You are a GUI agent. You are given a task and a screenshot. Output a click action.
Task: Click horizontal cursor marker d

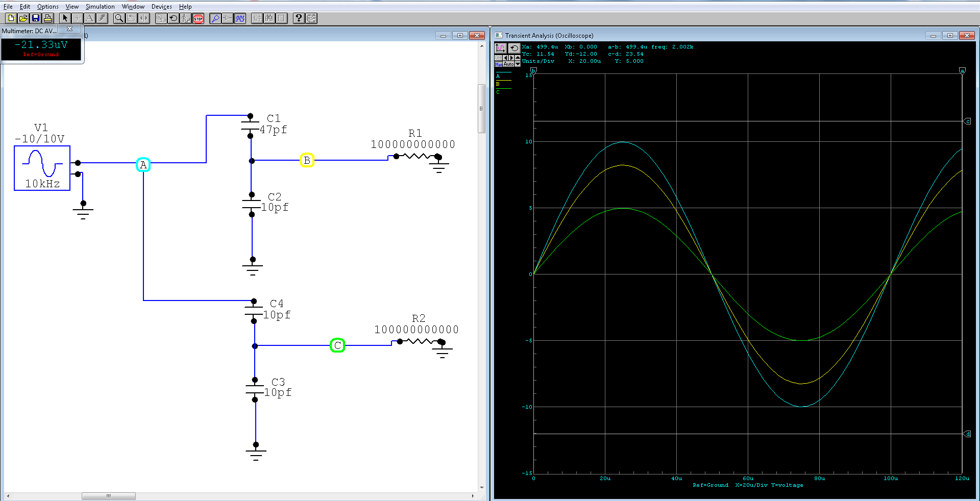[x=967, y=434]
